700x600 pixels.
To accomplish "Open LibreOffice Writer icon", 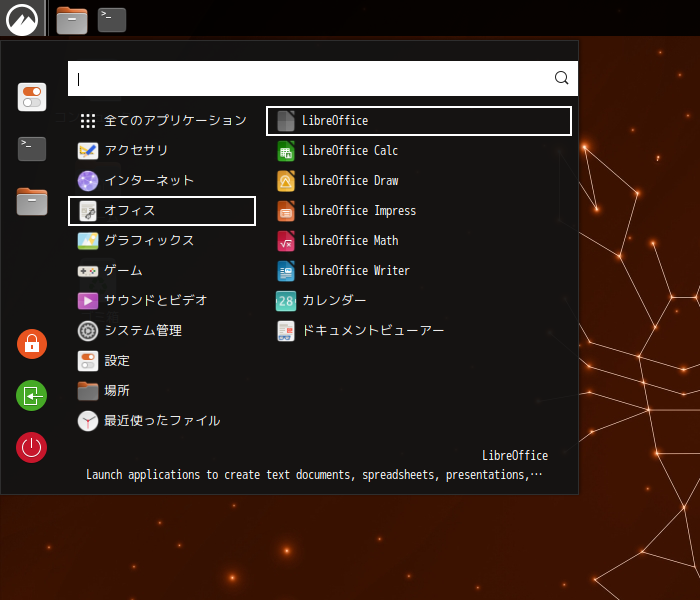I will 286,271.
